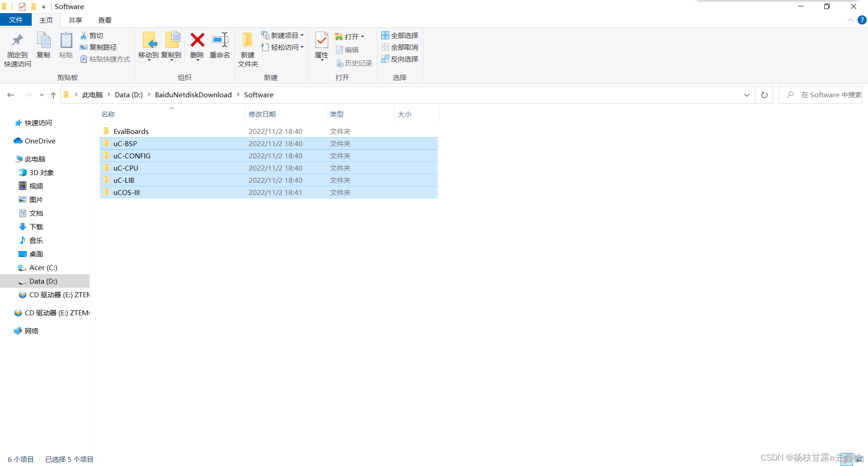Expand breadcrumb arrow after Data (D:)
Screen dimensions: 868x466
(149, 95)
